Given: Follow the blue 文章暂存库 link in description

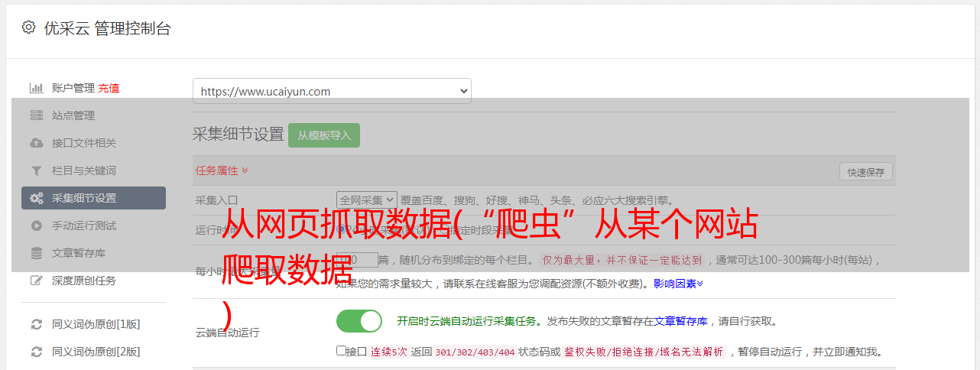Looking at the screenshot, I should pos(680,321).
